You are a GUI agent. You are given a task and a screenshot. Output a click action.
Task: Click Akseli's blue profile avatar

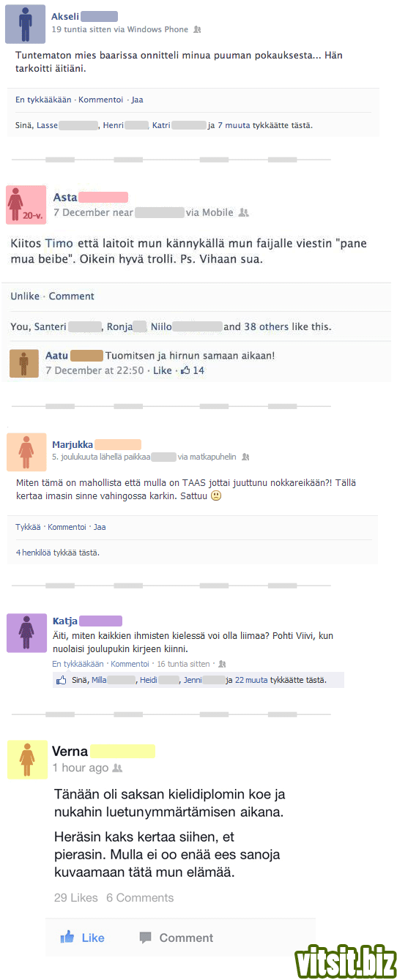[25, 24]
